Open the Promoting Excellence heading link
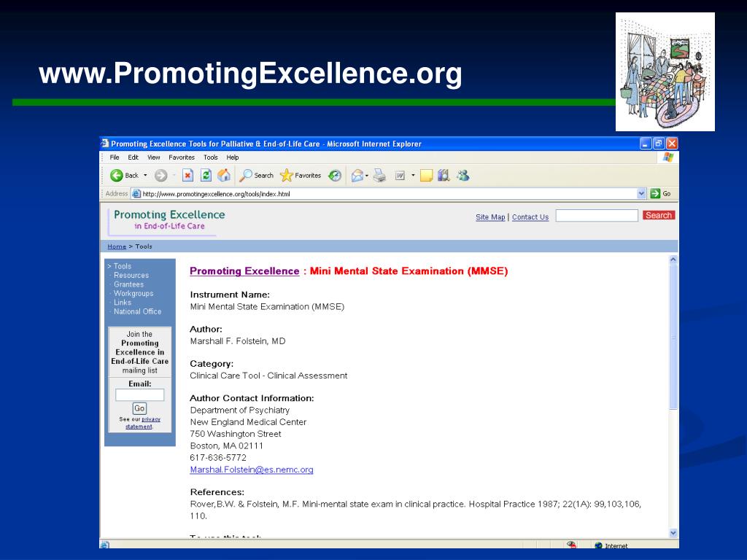 coord(244,271)
